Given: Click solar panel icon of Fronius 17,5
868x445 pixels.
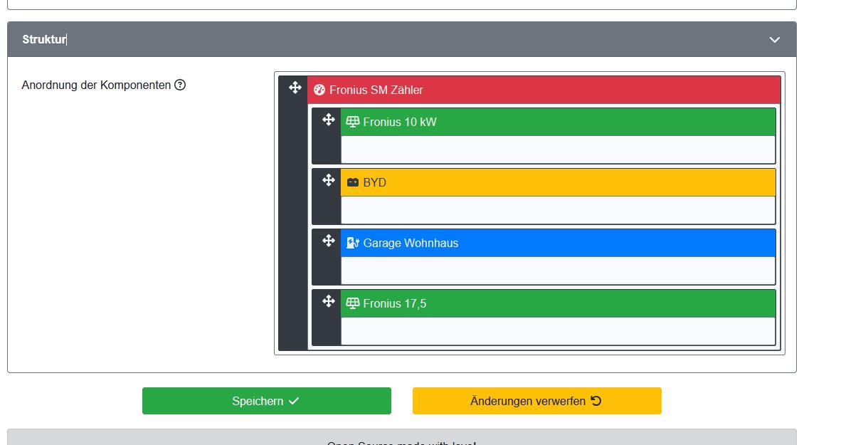Looking at the screenshot, I should click(x=353, y=303).
